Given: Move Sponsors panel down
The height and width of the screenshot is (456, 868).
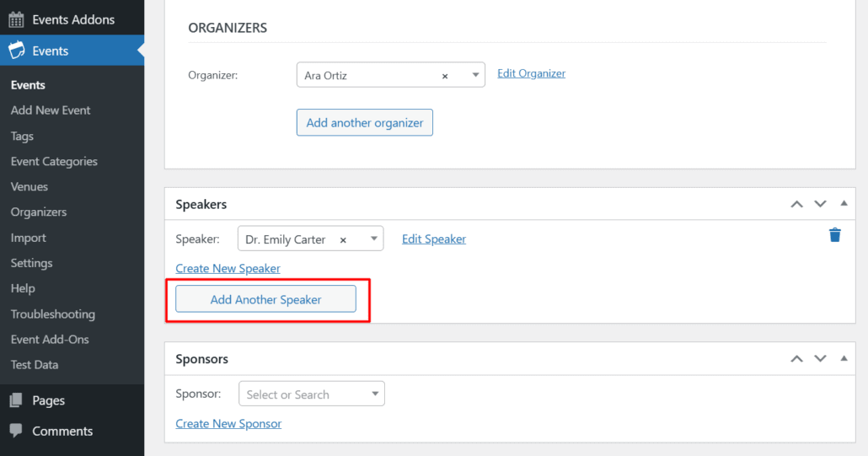Looking at the screenshot, I should point(820,359).
